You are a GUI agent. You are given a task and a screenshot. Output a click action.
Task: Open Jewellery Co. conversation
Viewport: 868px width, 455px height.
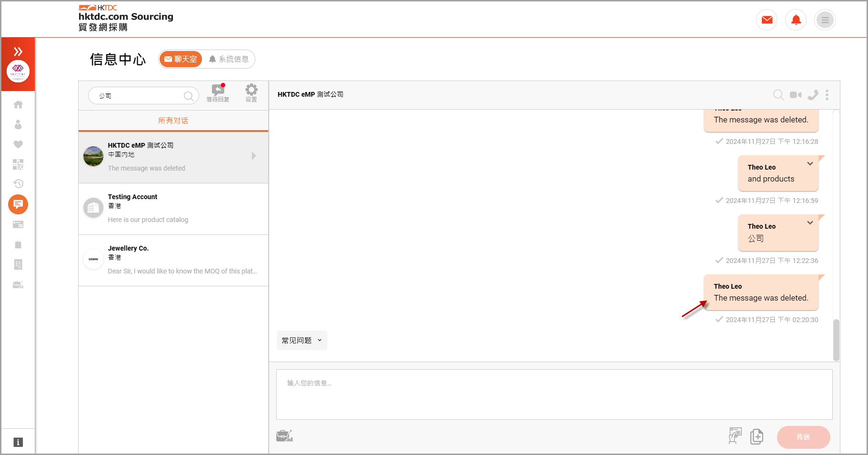point(173,260)
